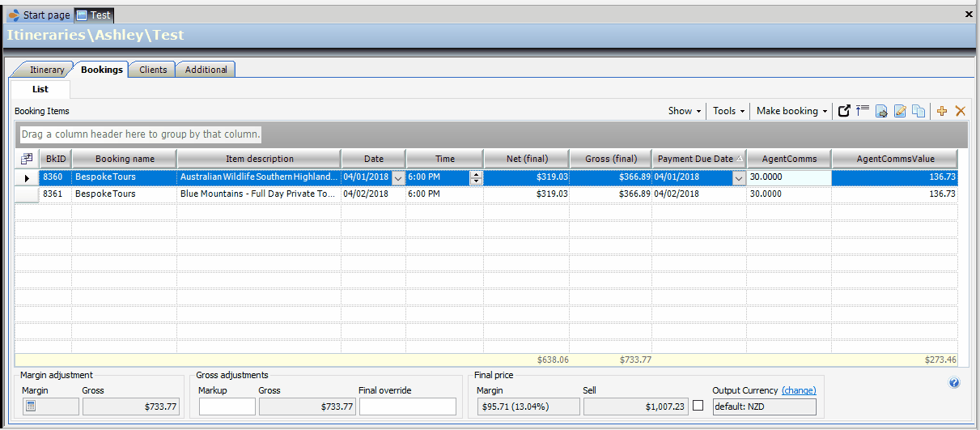This screenshot has width=980, height=430.
Task: Switch to the Additional tab
Action: click(x=206, y=70)
